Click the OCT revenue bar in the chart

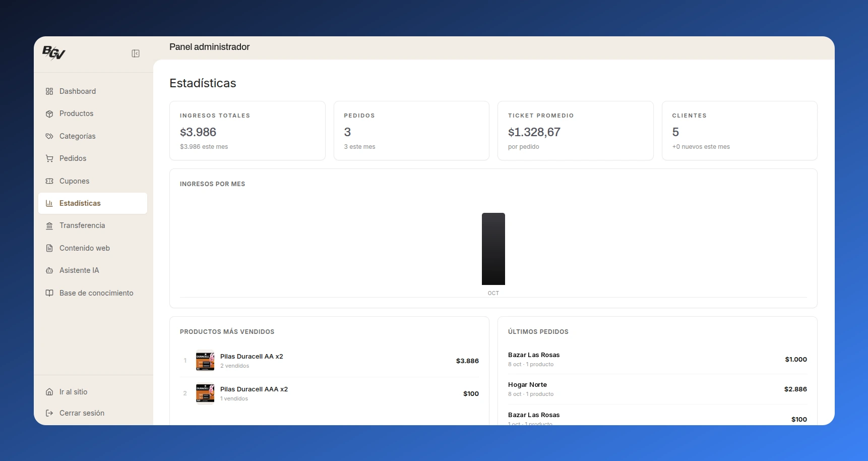[x=493, y=249]
